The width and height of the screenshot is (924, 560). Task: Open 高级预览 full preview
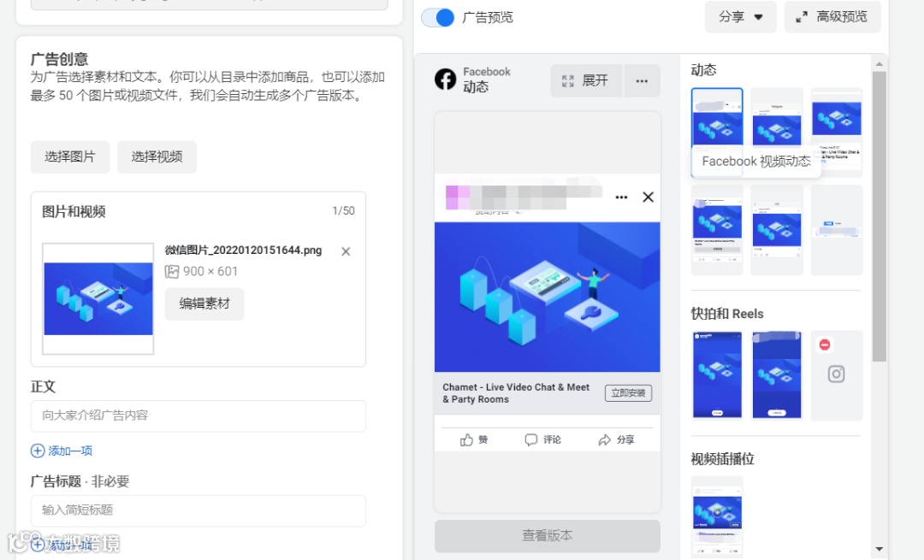click(832, 17)
